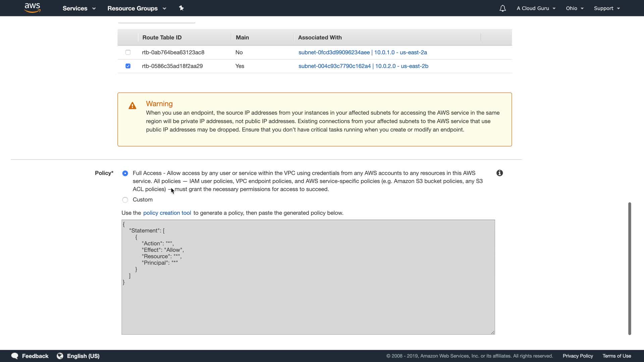Viewport: 644px width, 362px height.
Task: Click the AWS logo home icon
Action: pyautogui.click(x=32, y=8)
